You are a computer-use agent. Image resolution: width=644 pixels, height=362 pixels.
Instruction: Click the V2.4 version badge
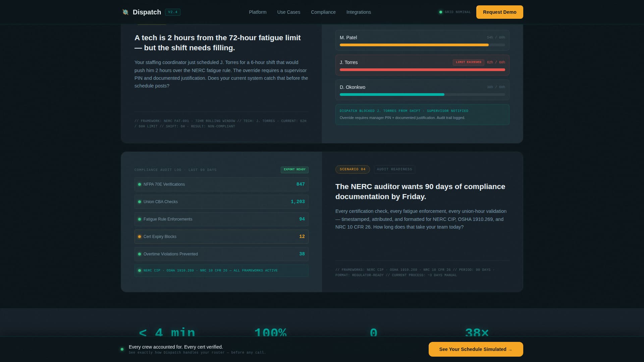(173, 12)
